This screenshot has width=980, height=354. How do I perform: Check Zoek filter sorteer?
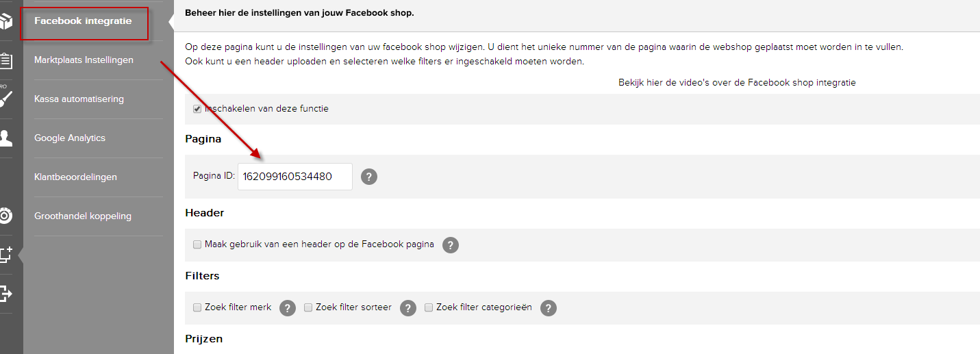point(308,307)
